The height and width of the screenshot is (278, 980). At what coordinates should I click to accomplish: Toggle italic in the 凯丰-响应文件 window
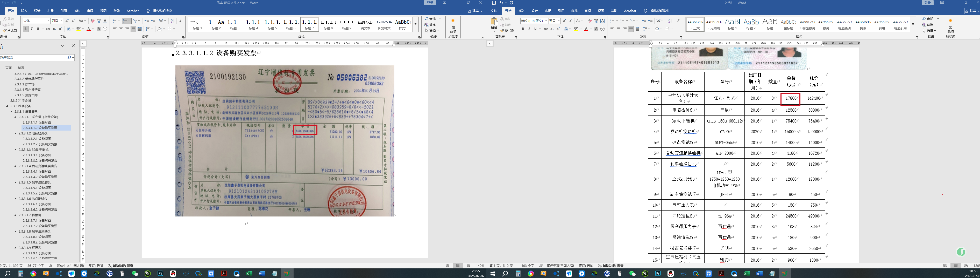pos(32,29)
